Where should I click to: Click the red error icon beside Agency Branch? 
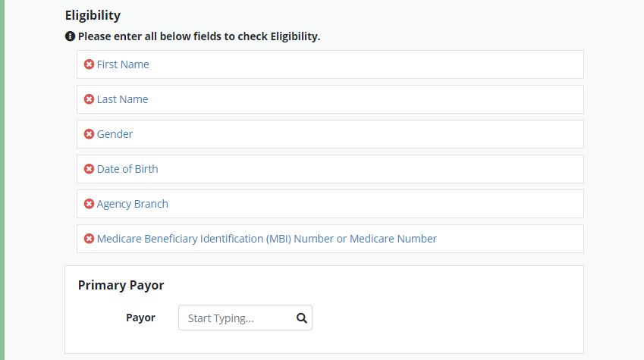[x=89, y=204]
